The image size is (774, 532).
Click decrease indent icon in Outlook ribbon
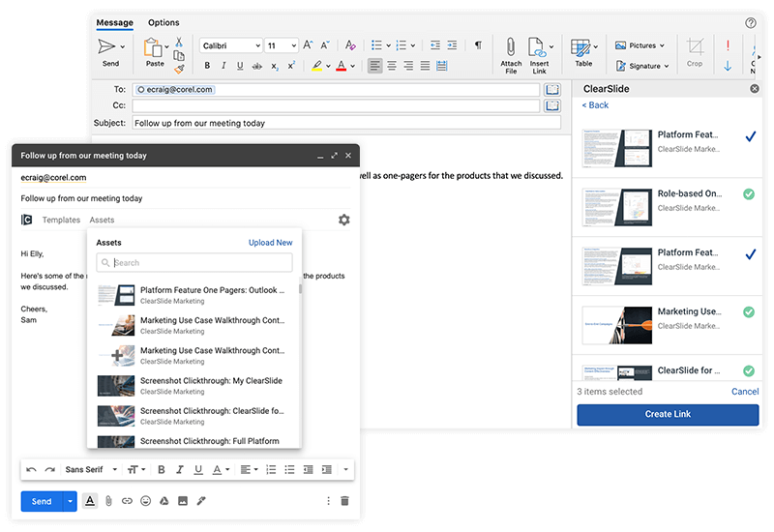434,45
